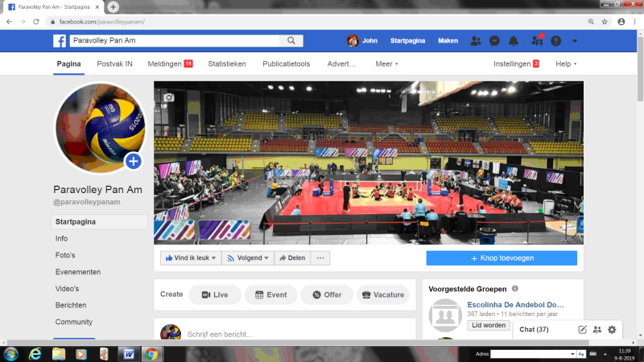Click the info icon beside Voorgestelde Groepen

(x=515, y=289)
